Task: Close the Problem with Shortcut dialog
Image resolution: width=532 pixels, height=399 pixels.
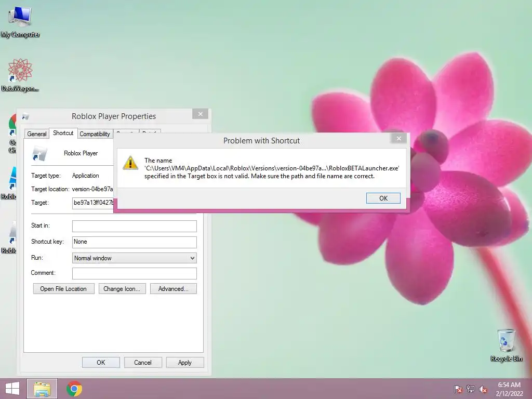Action: 399,138
